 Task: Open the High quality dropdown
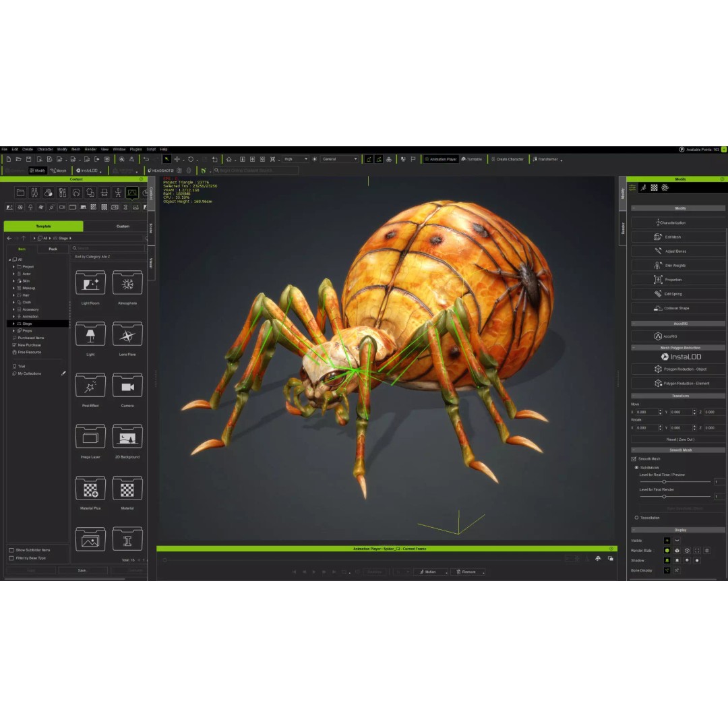coord(296,159)
